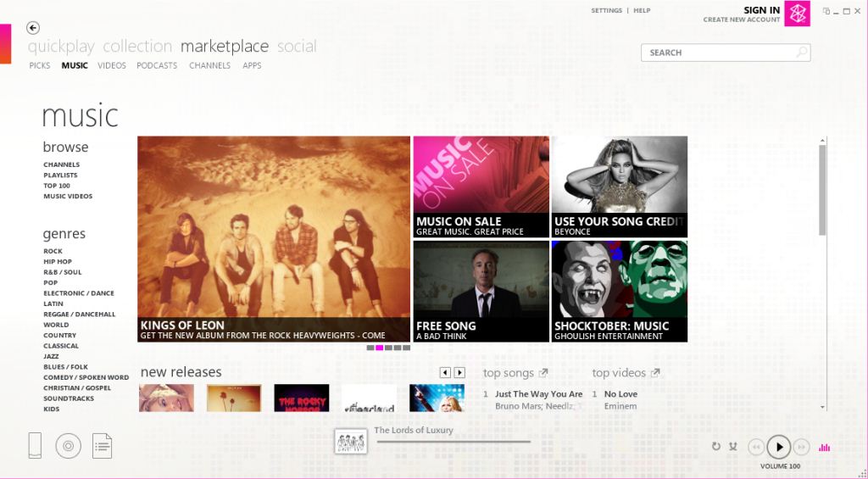Open the pink now-playing visualizer icon

click(x=824, y=447)
